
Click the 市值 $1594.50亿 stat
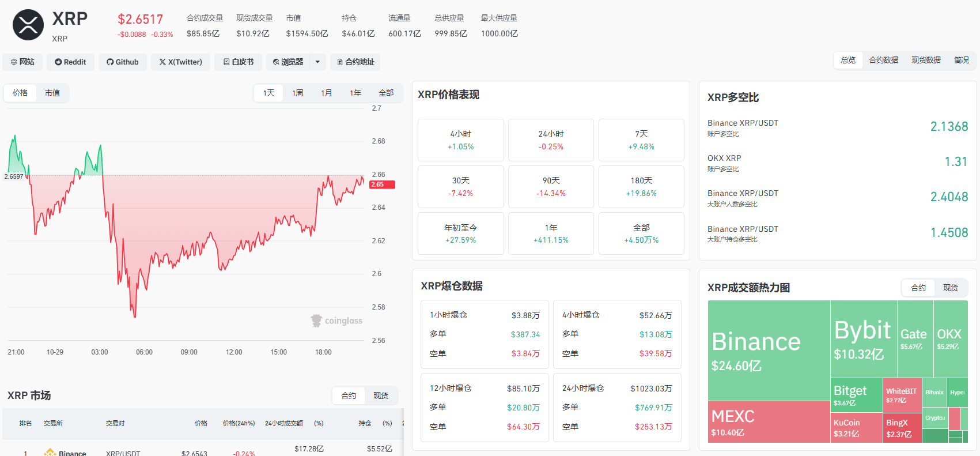coord(307,26)
